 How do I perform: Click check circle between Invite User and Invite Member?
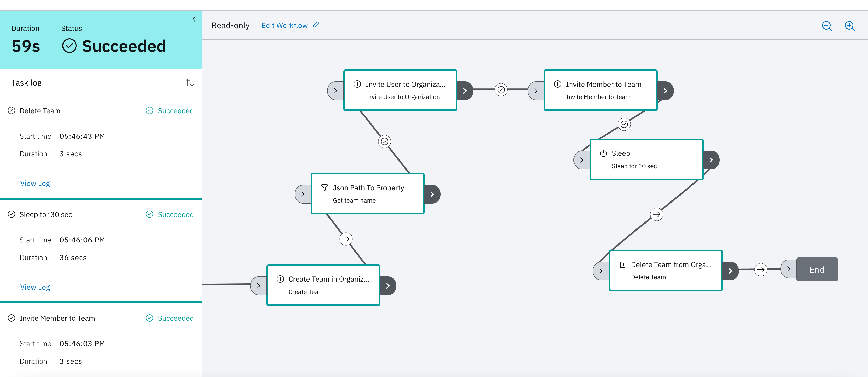tap(501, 90)
